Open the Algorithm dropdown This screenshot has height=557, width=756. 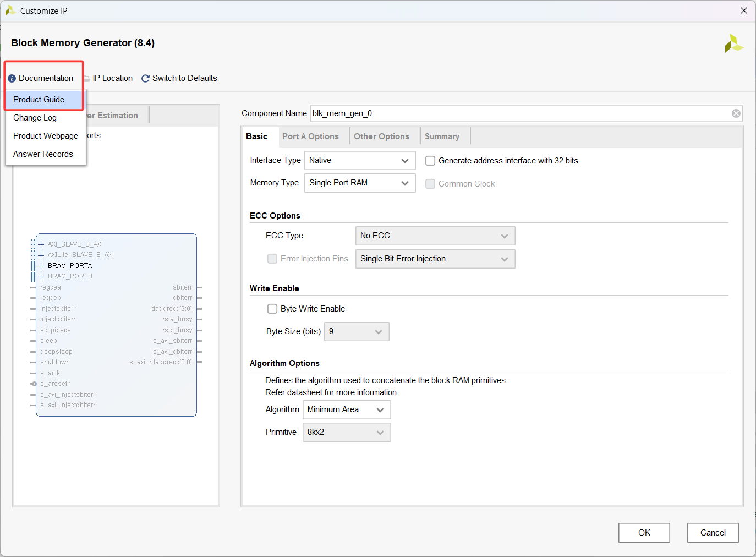[347, 410]
